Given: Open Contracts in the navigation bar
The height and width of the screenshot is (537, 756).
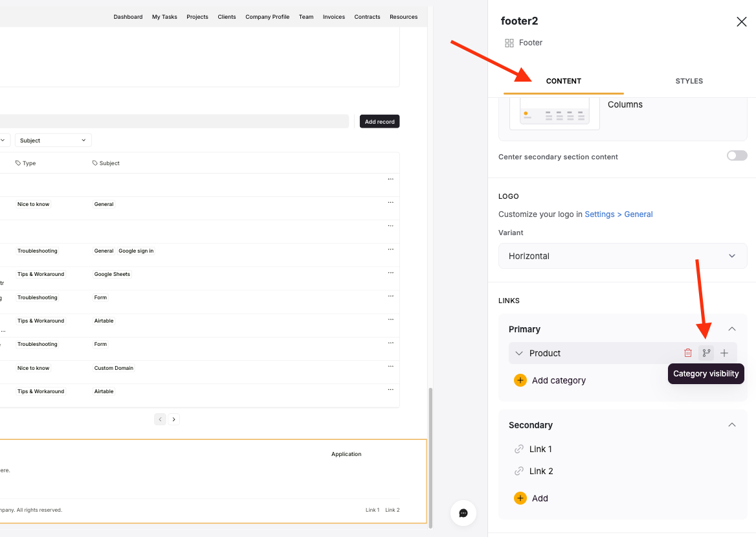Looking at the screenshot, I should (x=368, y=17).
